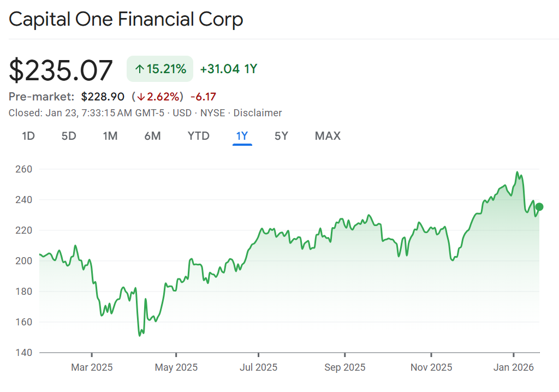Click the $235.07 stock price

tap(61, 70)
